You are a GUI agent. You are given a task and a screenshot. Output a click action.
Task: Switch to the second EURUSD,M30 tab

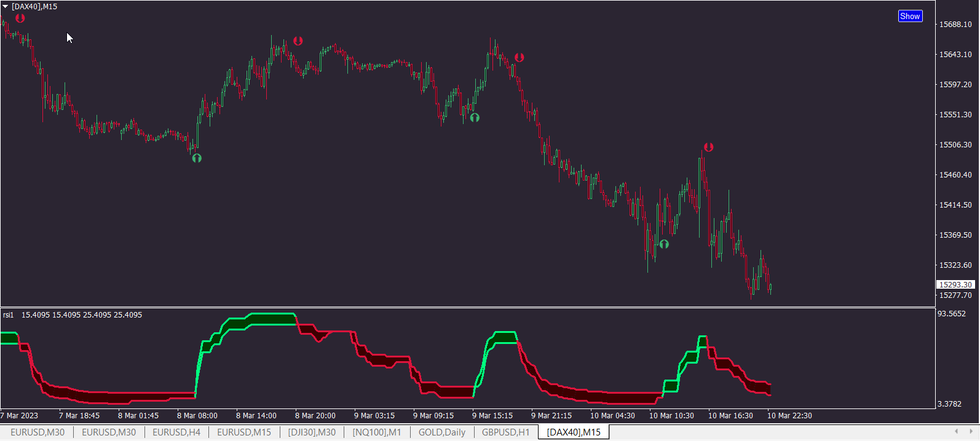109,432
